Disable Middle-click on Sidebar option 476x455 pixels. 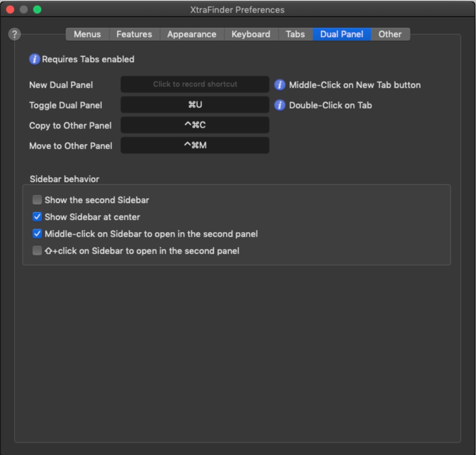click(x=37, y=234)
